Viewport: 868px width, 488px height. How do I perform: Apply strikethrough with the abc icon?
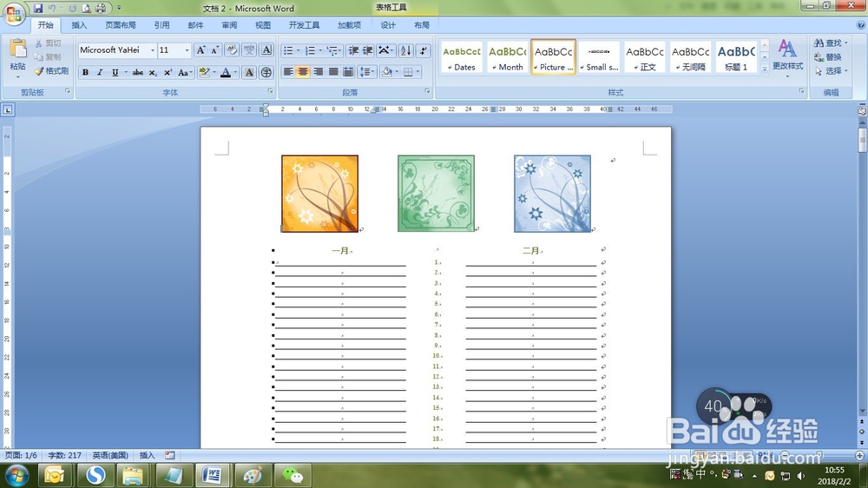[138, 73]
